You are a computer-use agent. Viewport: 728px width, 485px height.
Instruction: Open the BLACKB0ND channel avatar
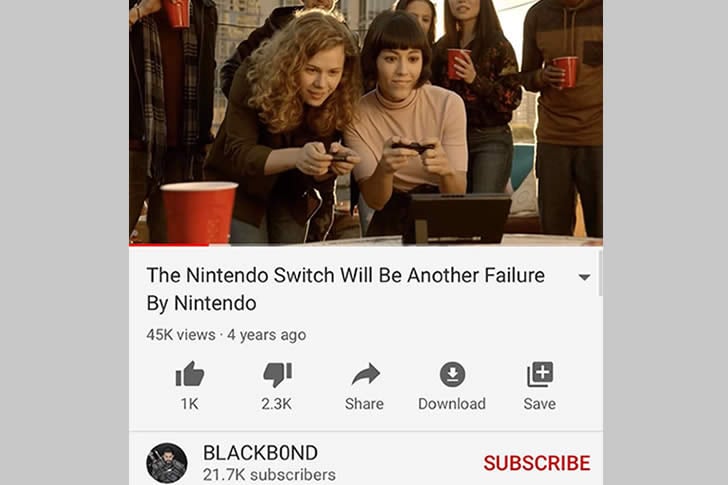167,463
